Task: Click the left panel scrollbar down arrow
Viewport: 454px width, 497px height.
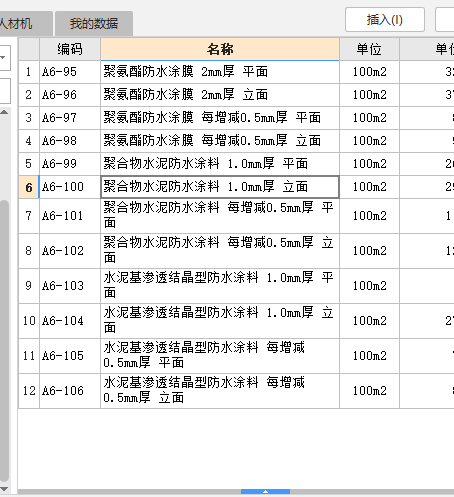Action: [4, 489]
